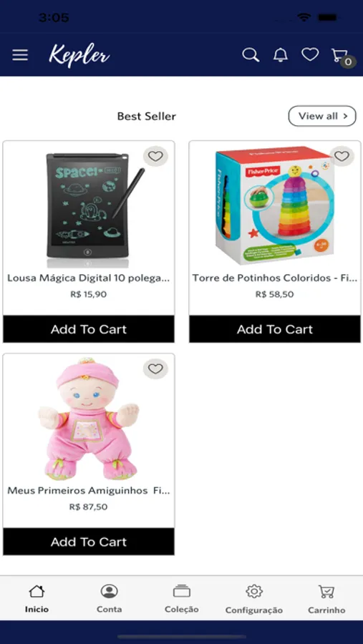This screenshot has height=644, width=363.
Task: Open notifications bell icon
Action: pyautogui.click(x=281, y=54)
